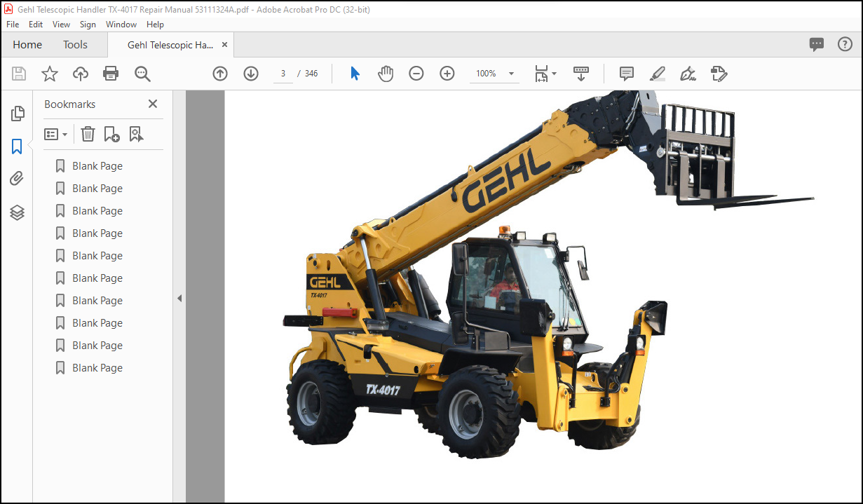The width and height of the screenshot is (863, 504).
Task: Close the Gehl document tab
Action: pyautogui.click(x=224, y=44)
